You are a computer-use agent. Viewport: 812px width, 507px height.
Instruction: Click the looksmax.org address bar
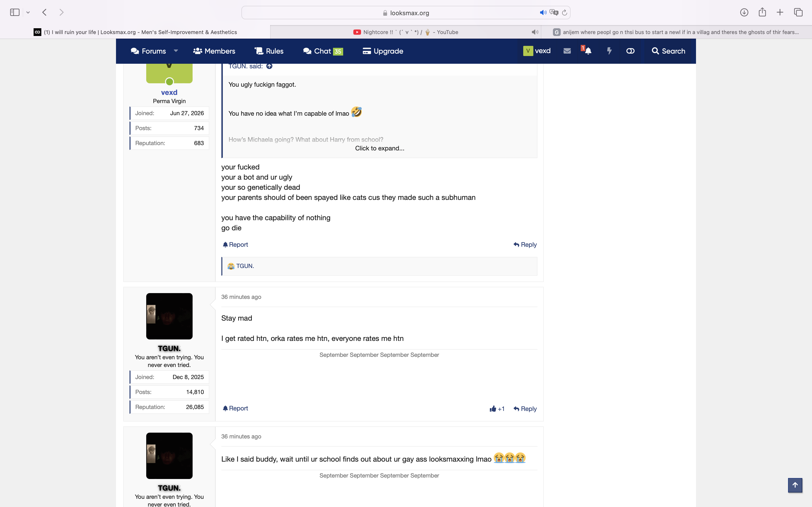pos(406,13)
